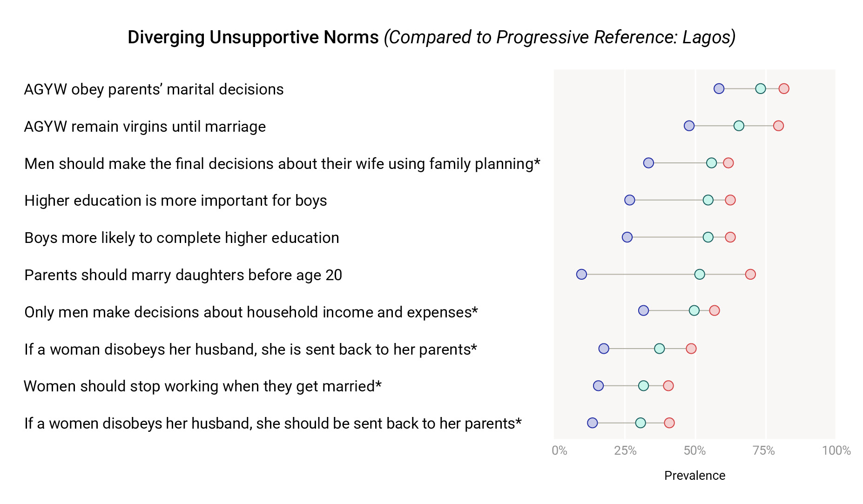Image resolution: width=863 pixels, height=504 pixels.
Task: Click red dot for Women should stop working row
Action: (x=668, y=386)
